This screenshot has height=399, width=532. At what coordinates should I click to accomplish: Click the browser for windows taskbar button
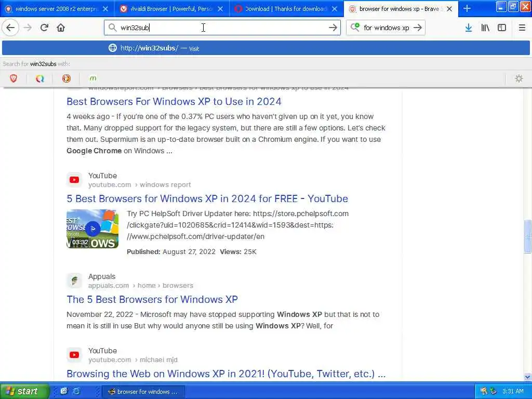(x=143, y=392)
